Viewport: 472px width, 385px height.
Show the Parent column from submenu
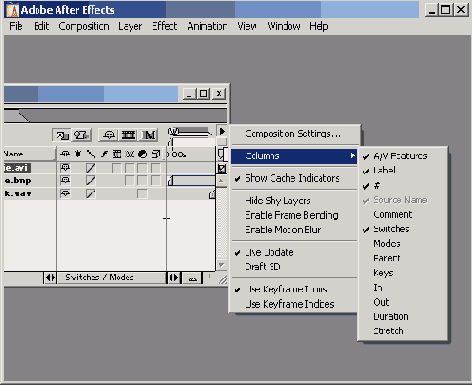point(402,258)
